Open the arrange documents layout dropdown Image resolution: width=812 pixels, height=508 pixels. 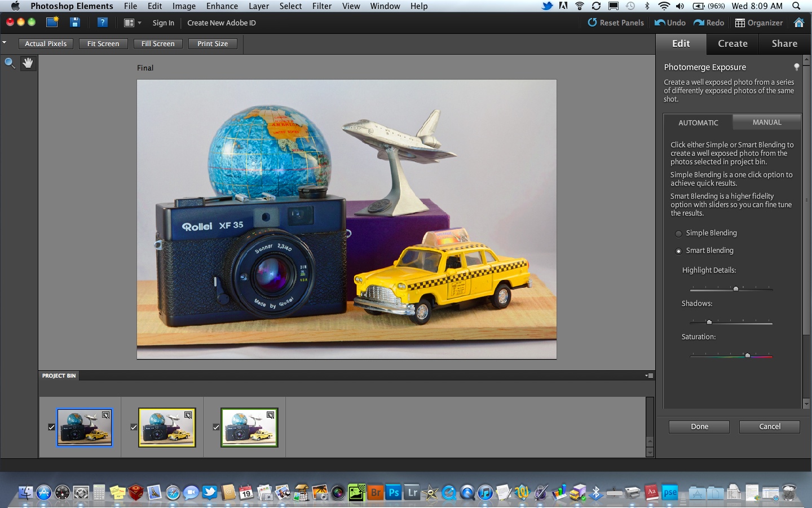pyautogui.click(x=132, y=23)
